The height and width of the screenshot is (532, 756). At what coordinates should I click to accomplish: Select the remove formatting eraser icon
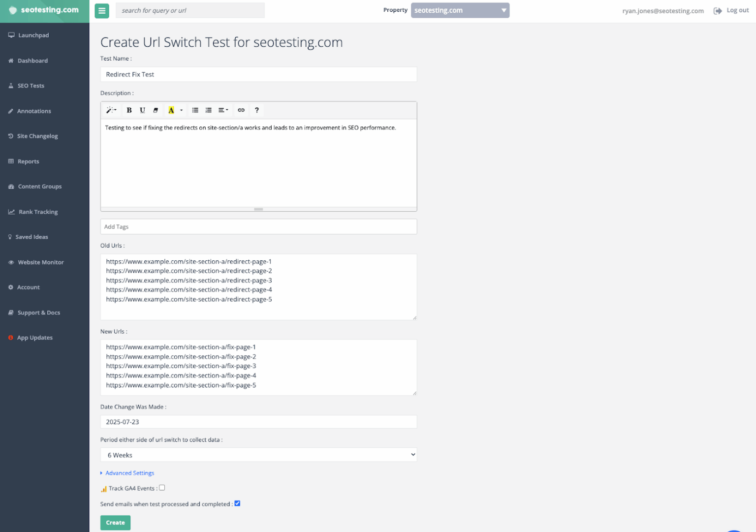click(x=156, y=110)
